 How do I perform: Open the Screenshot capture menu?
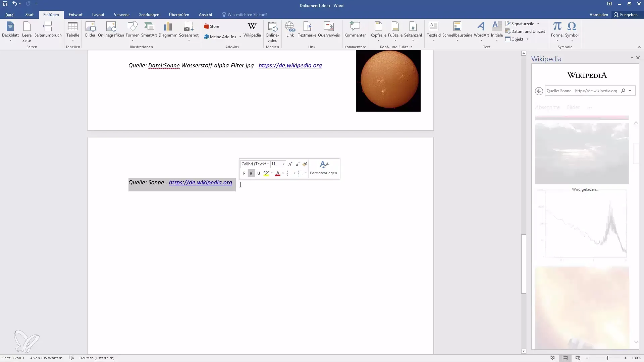coord(189,32)
